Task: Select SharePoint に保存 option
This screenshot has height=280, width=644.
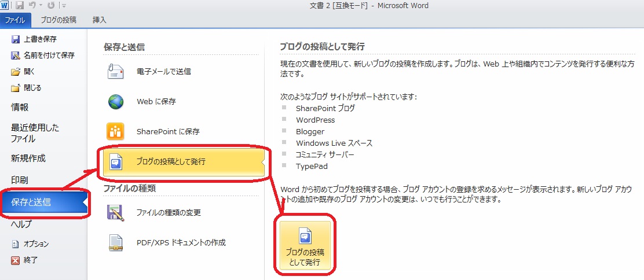Action: 168,132
